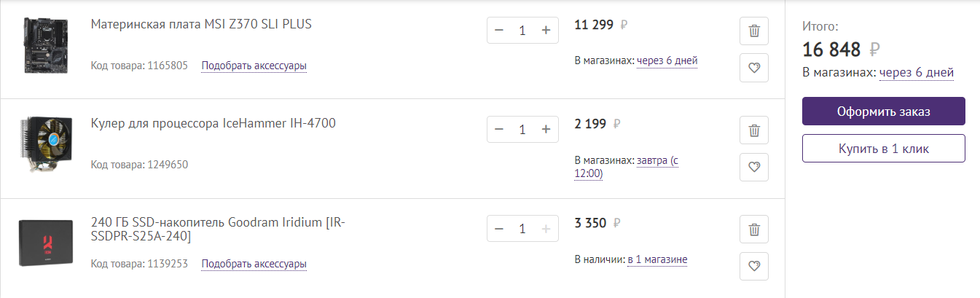Open the MSI Z370 SLI PLUS product title
980x298 pixels.
tap(201, 24)
